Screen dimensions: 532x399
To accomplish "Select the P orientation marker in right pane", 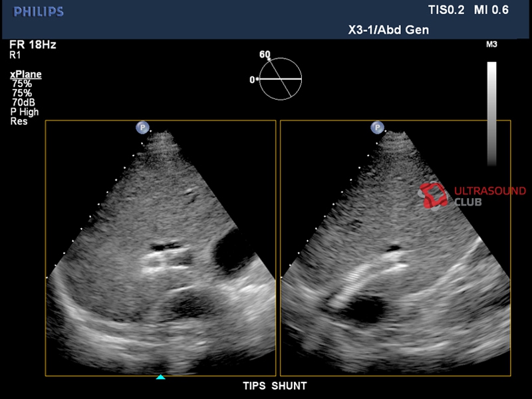I will click(x=377, y=128).
